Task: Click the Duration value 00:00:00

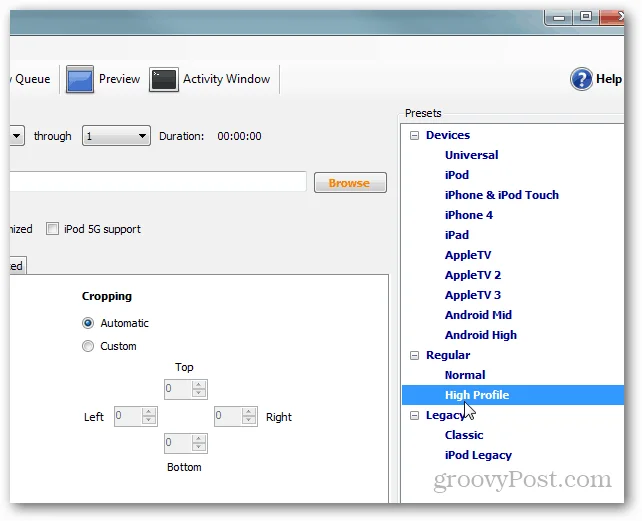Action: 240,136
